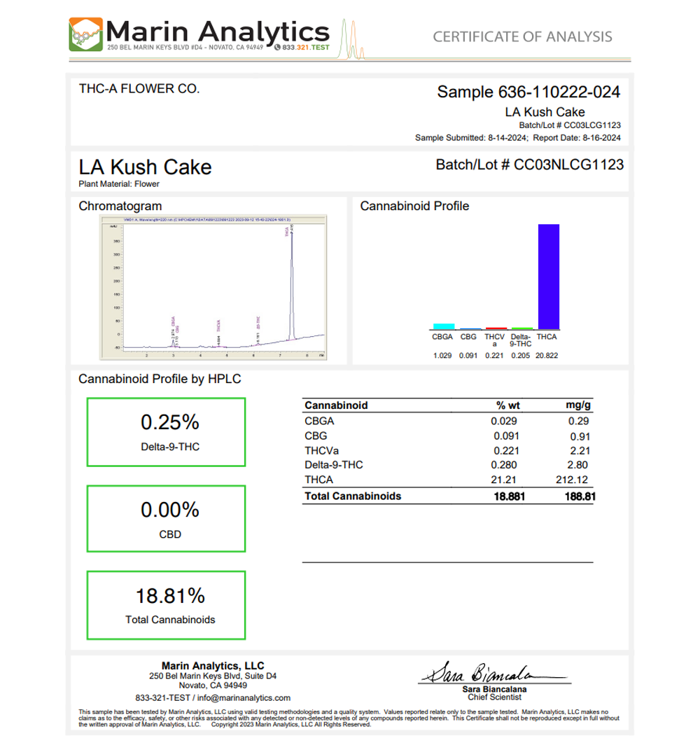Click the green Delta-9-THC bar in chart

(521, 328)
